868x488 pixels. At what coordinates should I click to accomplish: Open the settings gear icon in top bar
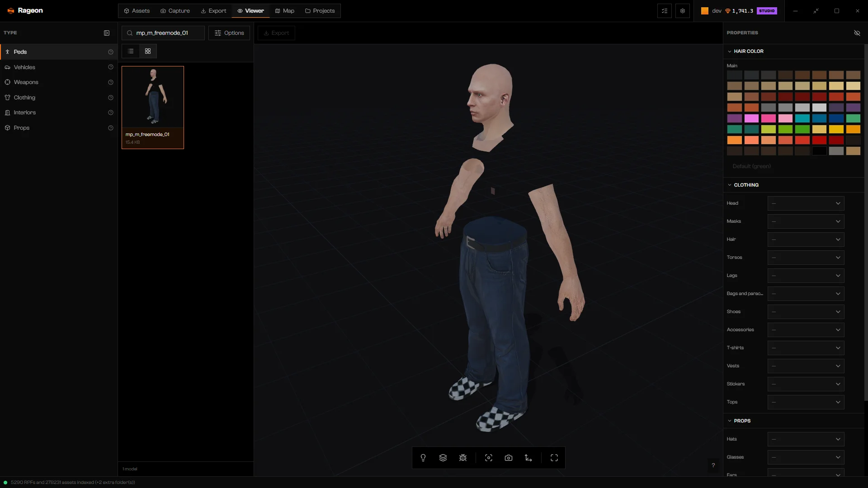[x=683, y=11]
